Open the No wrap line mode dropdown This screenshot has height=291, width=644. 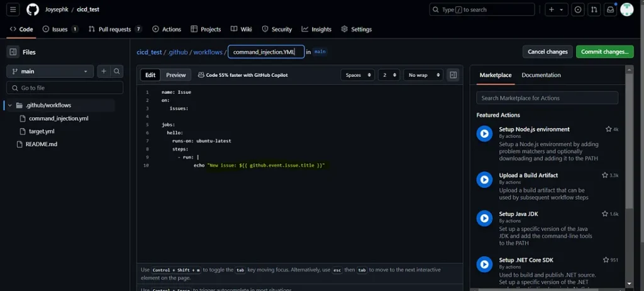[x=423, y=75]
